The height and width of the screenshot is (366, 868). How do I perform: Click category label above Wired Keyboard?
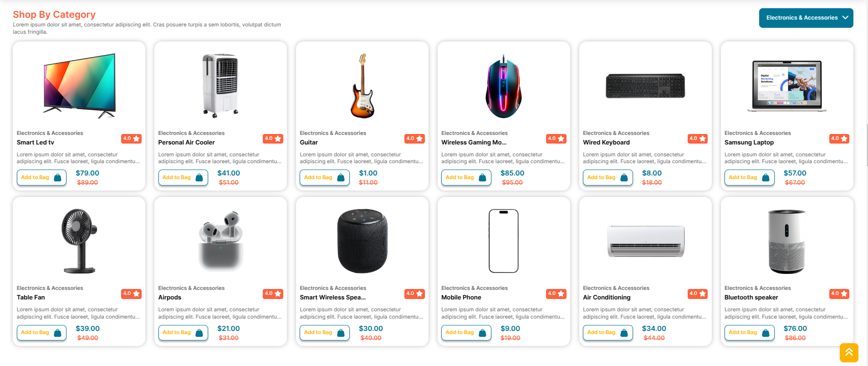click(x=616, y=133)
